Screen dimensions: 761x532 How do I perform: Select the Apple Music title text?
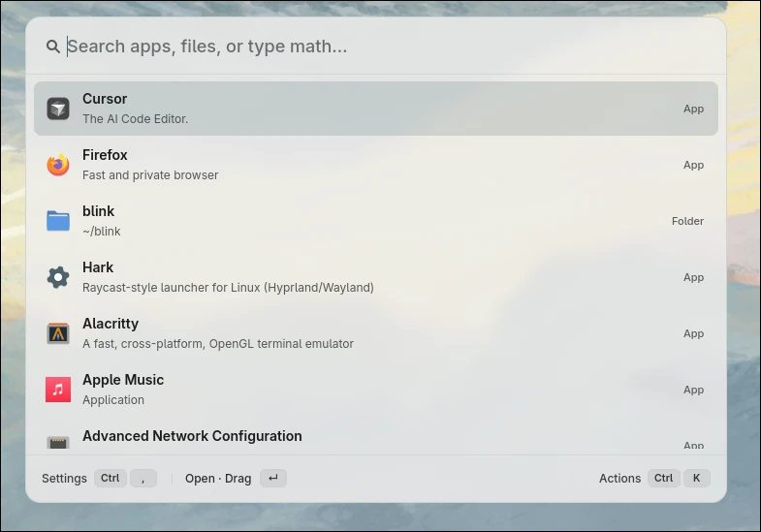click(x=123, y=380)
